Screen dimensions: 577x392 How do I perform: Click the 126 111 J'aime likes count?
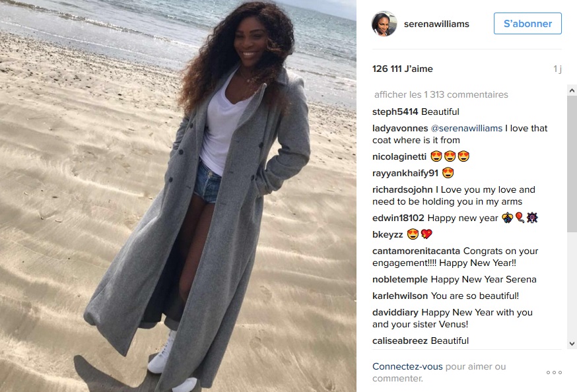[x=402, y=69]
